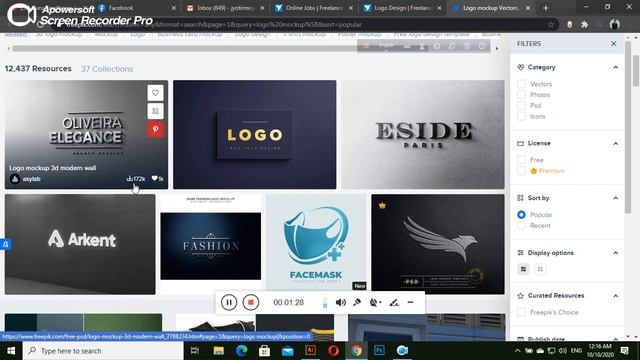640x360 pixels.
Task: Collapse the License filter section
Action: 616,143
